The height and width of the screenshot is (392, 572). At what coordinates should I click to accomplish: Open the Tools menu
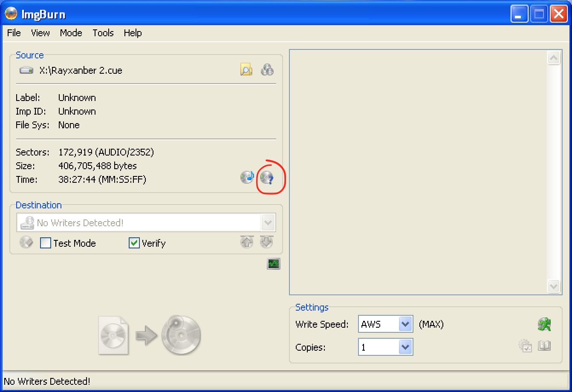coord(103,33)
